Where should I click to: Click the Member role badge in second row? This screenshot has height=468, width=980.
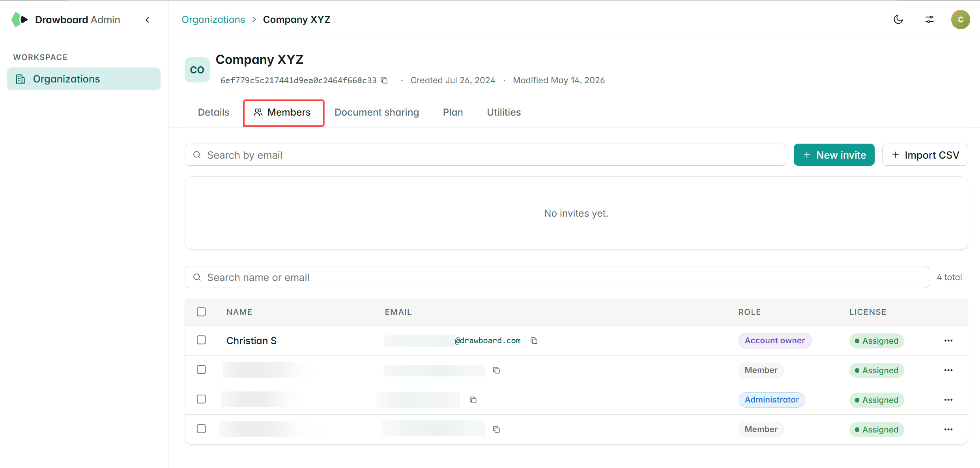[761, 370]
